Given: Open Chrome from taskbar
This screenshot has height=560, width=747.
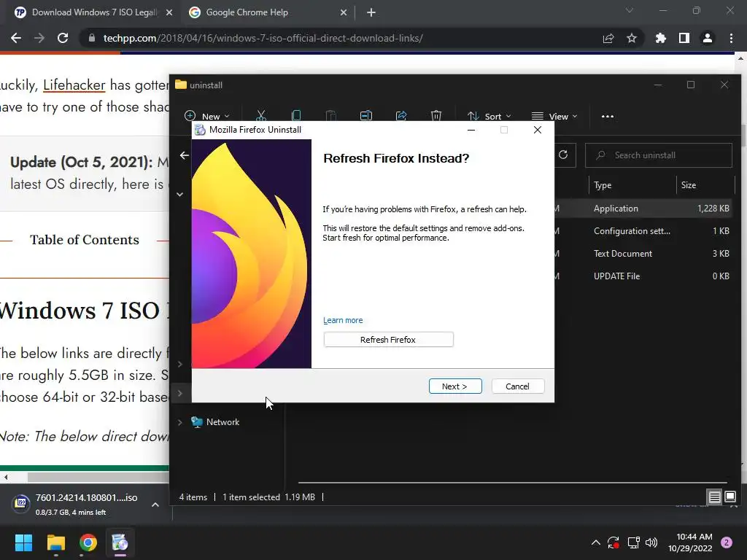Looking at the screenshot, I should point(88,542).
